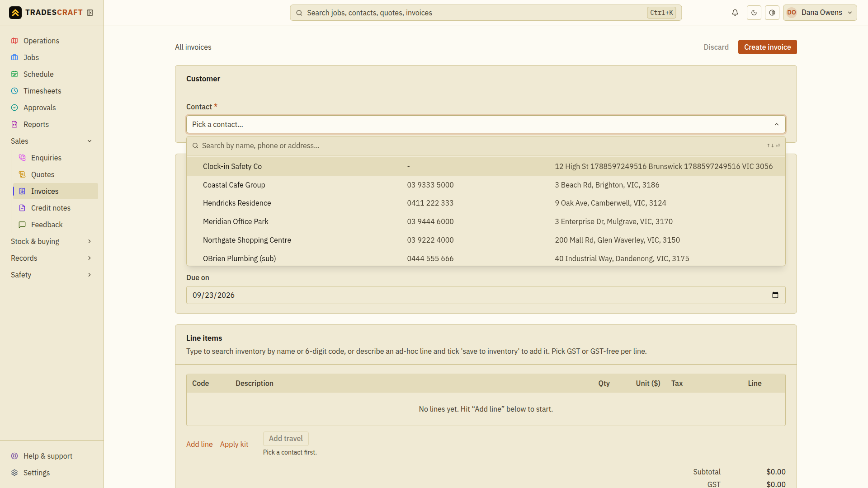Click the Feedback speech bubble icon
The height and width of the screenshot is (488, 868).
click(x=22, y=225)
